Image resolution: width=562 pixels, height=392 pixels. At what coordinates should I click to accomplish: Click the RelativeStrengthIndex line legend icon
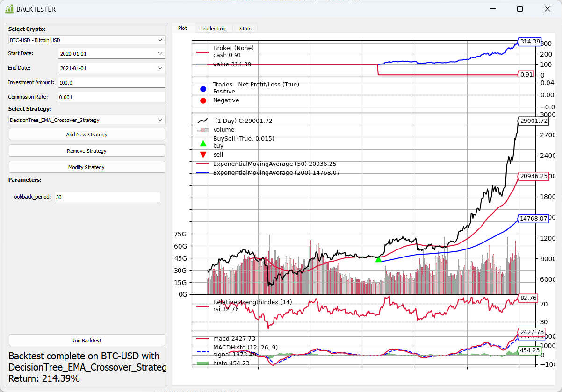pyautogui.click(x=203, y=306)
